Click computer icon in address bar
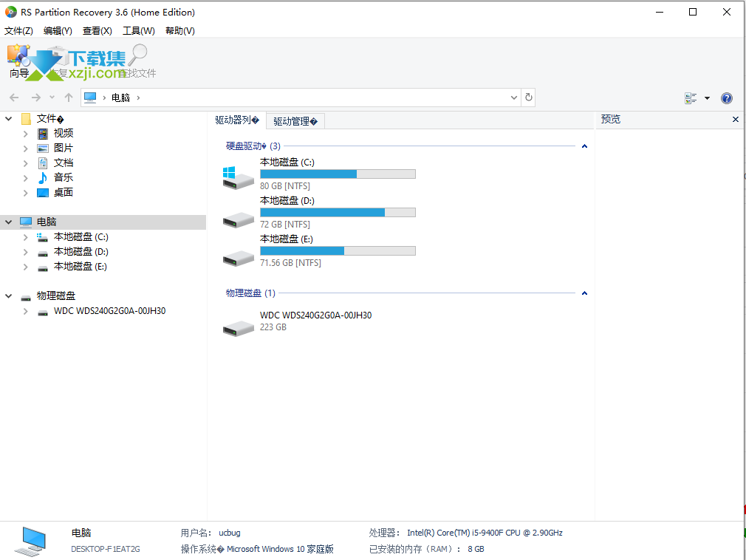 coord(90,98)
